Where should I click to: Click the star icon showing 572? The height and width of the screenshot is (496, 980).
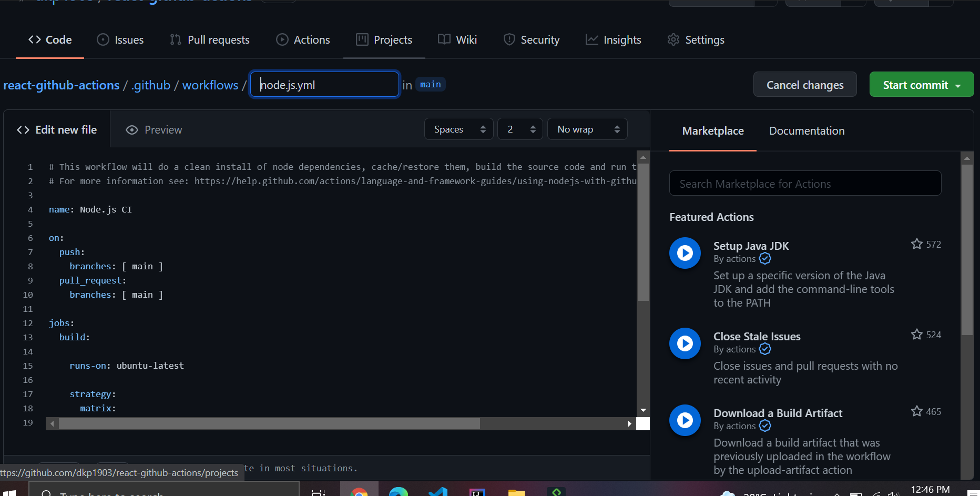916,244
